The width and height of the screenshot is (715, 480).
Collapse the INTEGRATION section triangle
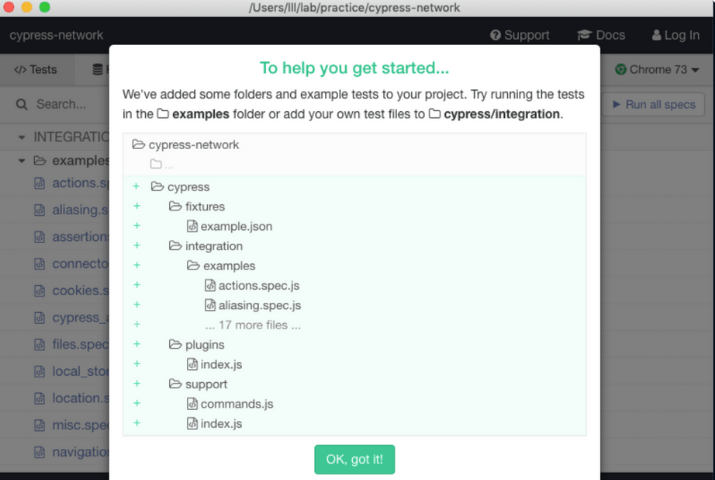21,137
